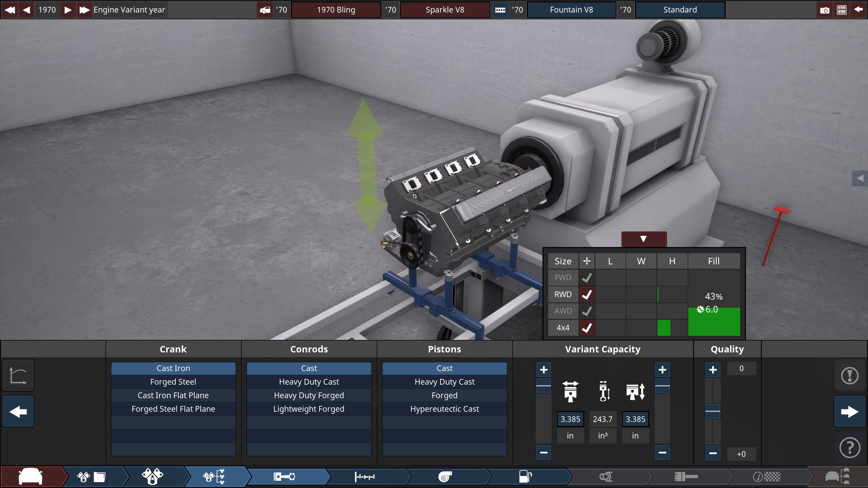Increase quality with the plus button
The width and height of the screenshot is (868, 488).
[713, 369]
